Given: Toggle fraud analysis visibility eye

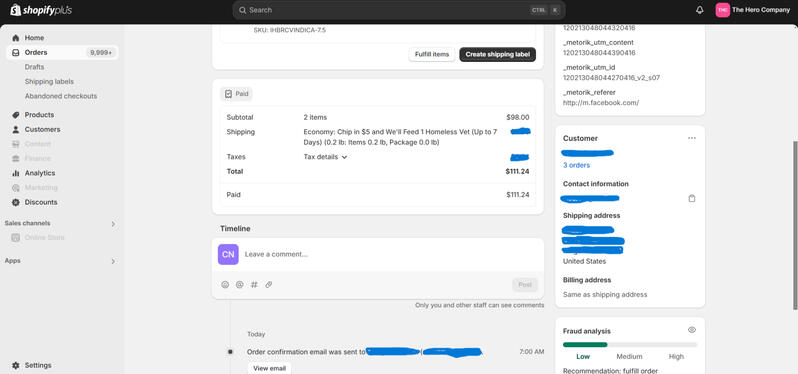Looking at the screenshot, I should pos(692,330).
